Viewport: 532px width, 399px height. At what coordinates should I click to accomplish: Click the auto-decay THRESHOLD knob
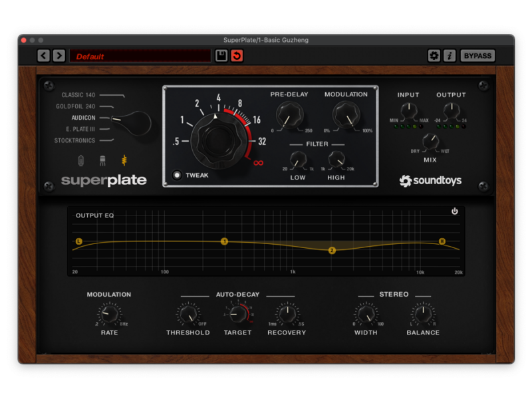point(188,314)
